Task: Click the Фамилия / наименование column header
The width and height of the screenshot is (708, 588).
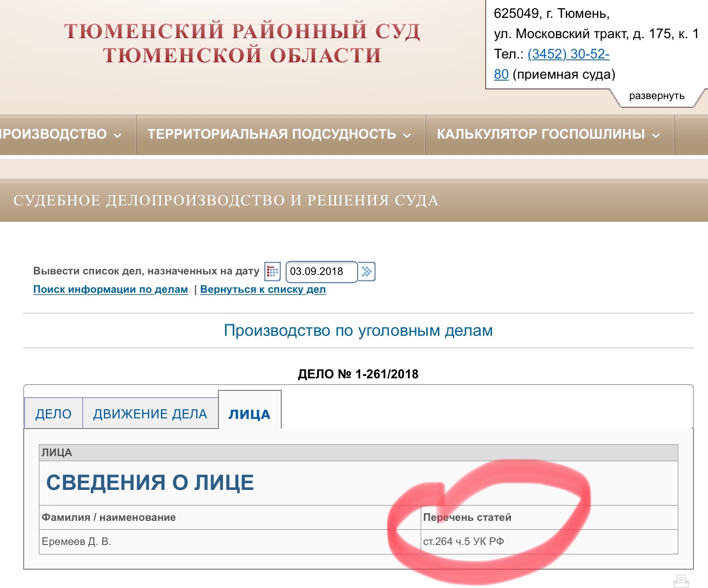Action: (x=109, y=517)
